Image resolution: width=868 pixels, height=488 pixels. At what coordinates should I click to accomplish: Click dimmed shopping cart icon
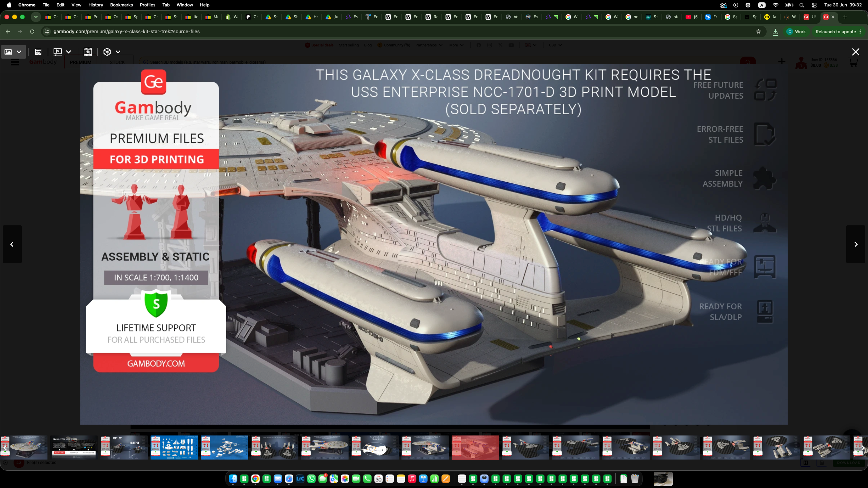(853, 62)
